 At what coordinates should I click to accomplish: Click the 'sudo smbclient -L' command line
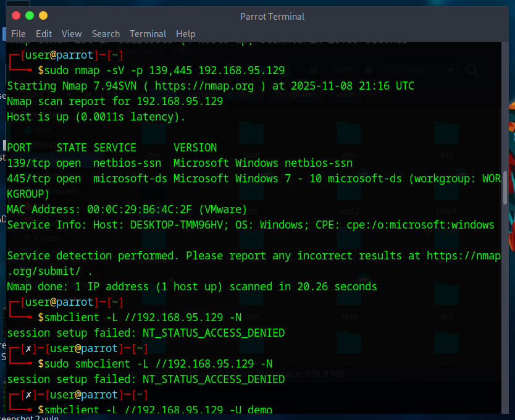155,364
